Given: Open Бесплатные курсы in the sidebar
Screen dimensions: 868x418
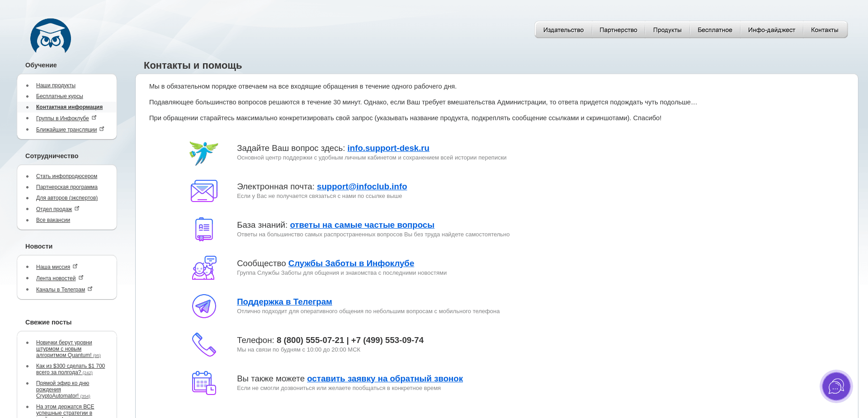Looking at the screenshot, I should [60, 96].
